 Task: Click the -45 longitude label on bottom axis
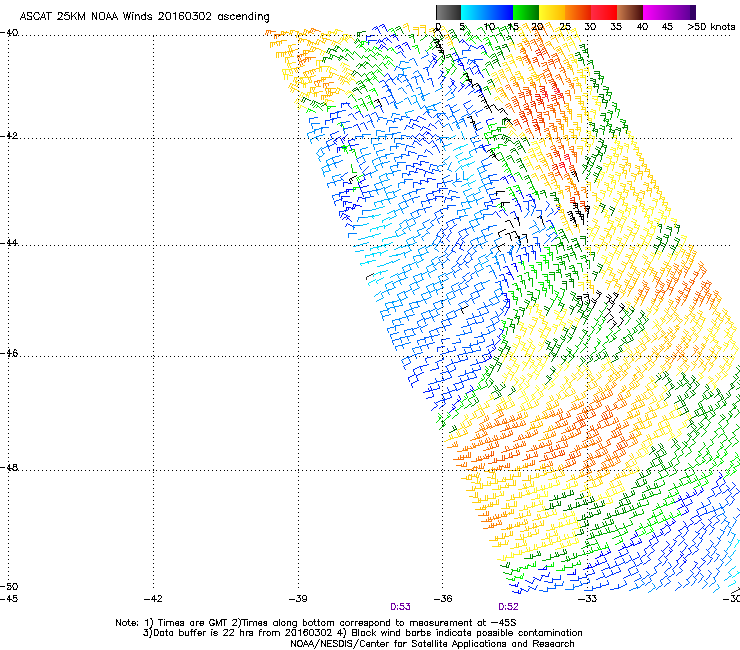(9, 599)
